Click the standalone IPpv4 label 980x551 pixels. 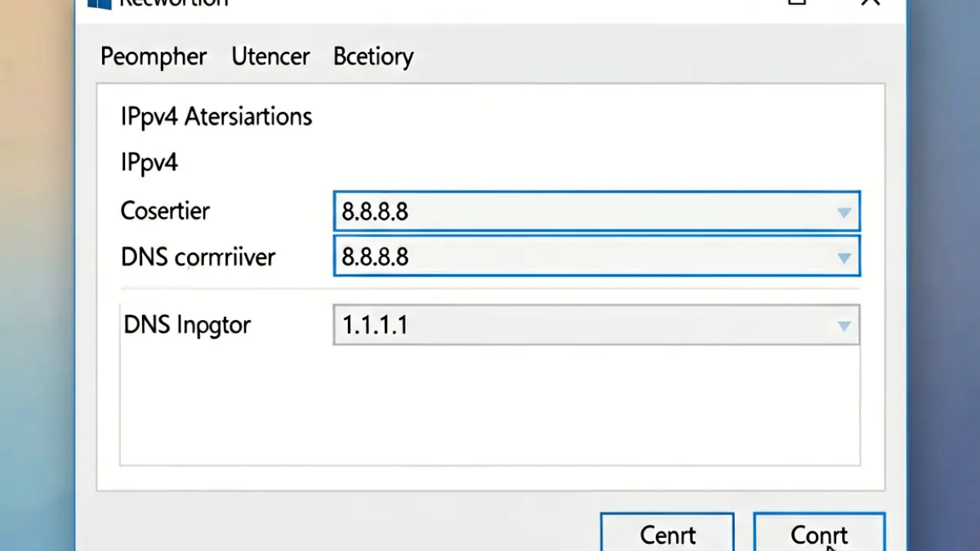coord(149,162)
